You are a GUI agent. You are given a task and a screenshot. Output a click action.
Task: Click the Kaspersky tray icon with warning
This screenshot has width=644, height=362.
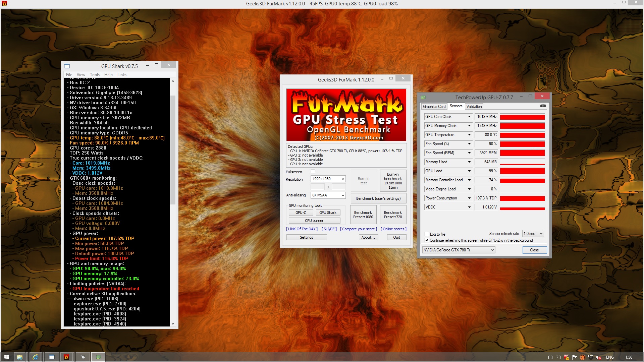[x=566, y=357]
